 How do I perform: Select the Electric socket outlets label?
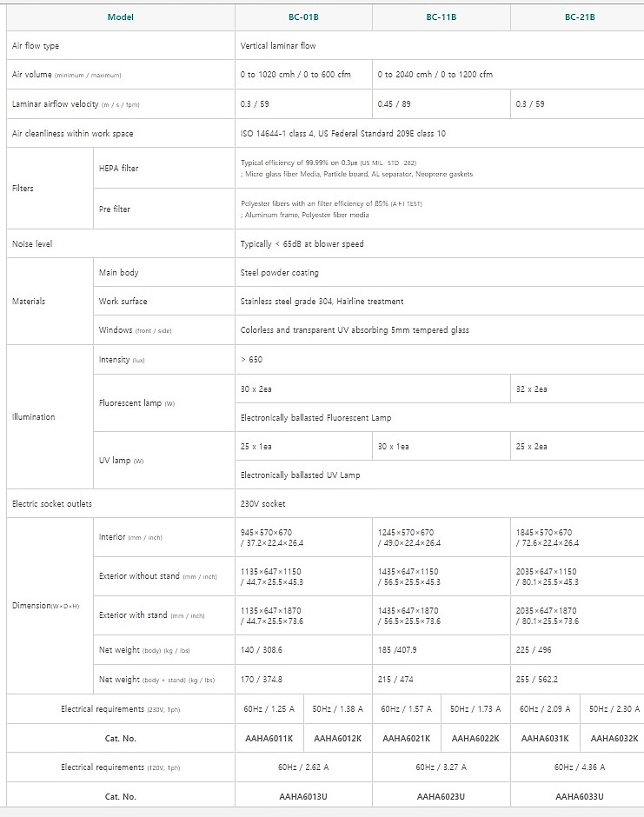click(x=52, y=504)
